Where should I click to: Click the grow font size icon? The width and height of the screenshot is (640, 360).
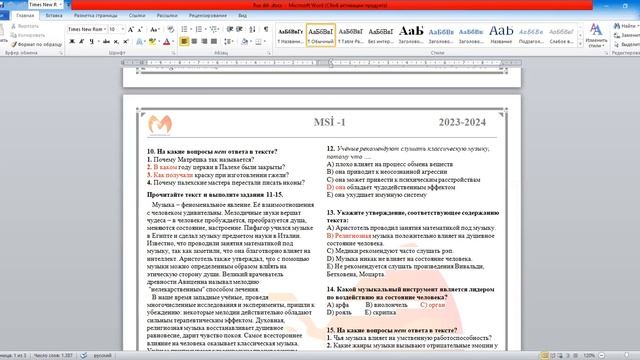coord(131,29)
